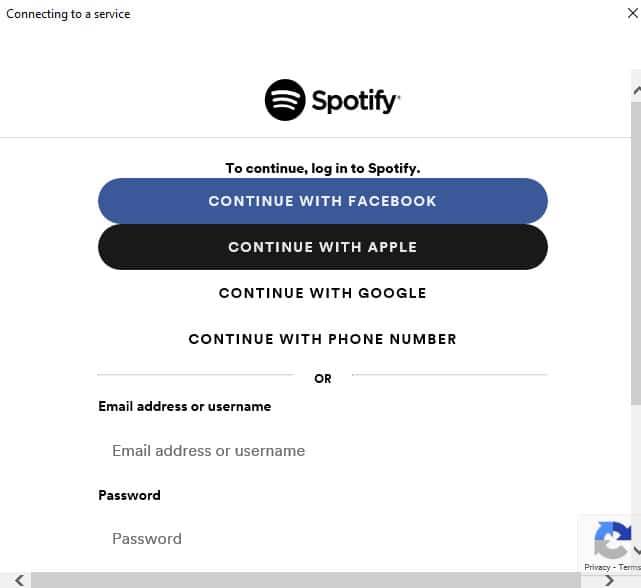Select Continue with Google option

[322, 293]
